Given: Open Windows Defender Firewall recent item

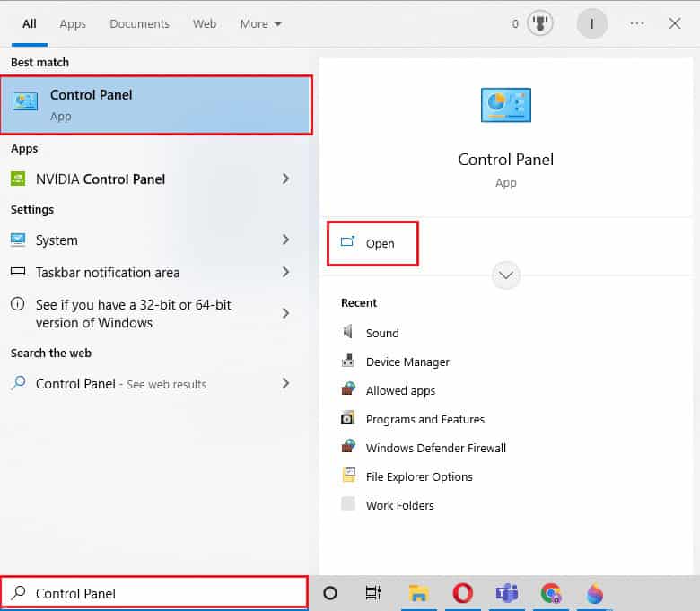Looking at the screenshot, I should [x=435, y=448].
